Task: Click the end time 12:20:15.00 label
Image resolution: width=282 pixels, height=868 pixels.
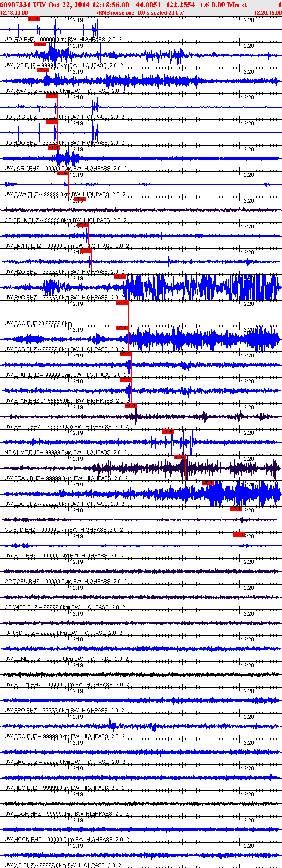Action: [267, 13]
